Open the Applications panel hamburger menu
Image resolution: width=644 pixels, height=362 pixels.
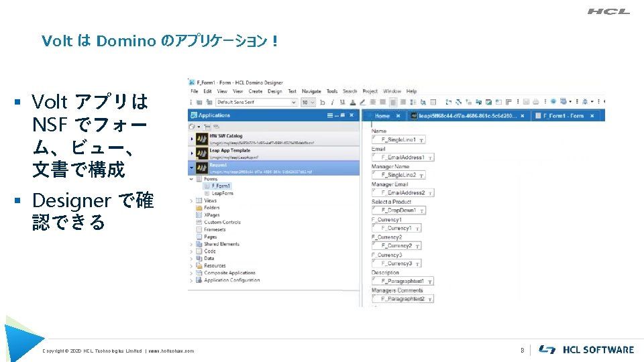tap(330, 115)
